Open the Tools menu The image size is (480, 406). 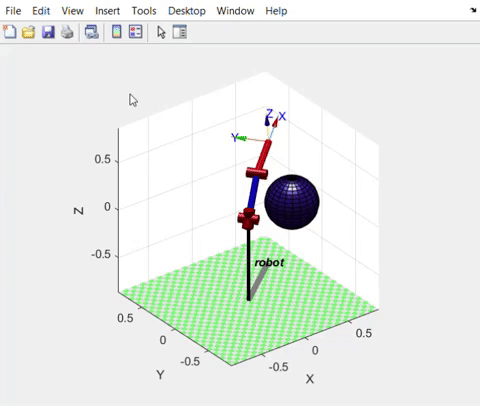[144, 11]
